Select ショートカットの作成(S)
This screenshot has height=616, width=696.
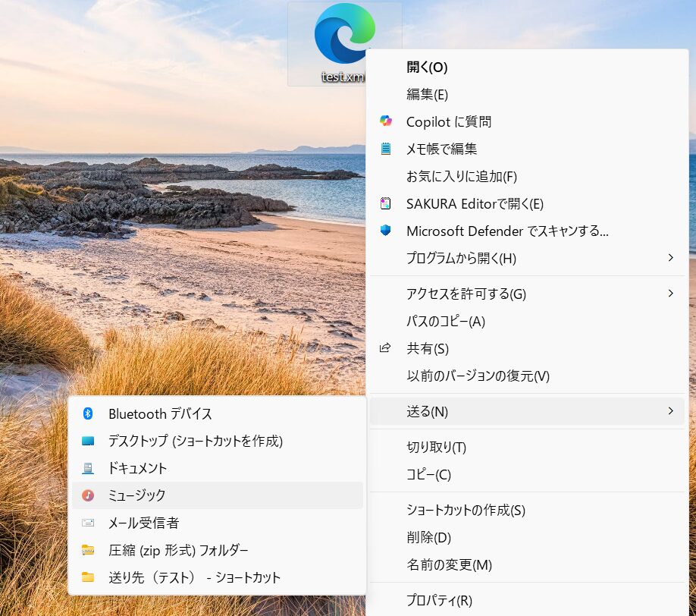pyautogui.click(x=527, y=510)
